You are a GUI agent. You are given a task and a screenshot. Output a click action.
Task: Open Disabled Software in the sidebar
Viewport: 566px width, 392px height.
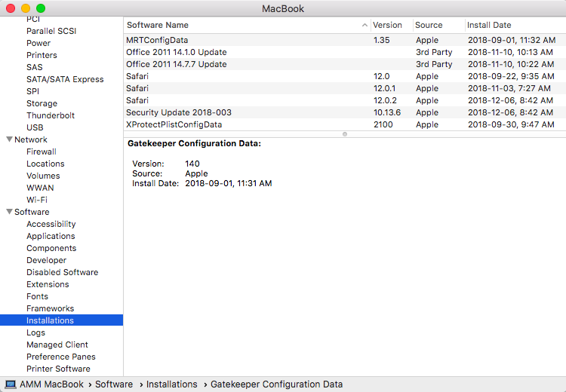click(x=62, y=273)
